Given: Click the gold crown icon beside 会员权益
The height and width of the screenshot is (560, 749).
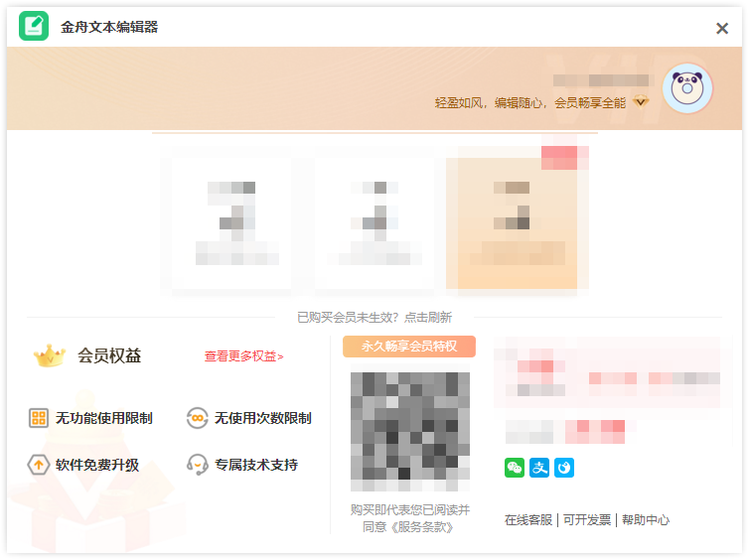Looking at the screenshot, I should point(50,355).
